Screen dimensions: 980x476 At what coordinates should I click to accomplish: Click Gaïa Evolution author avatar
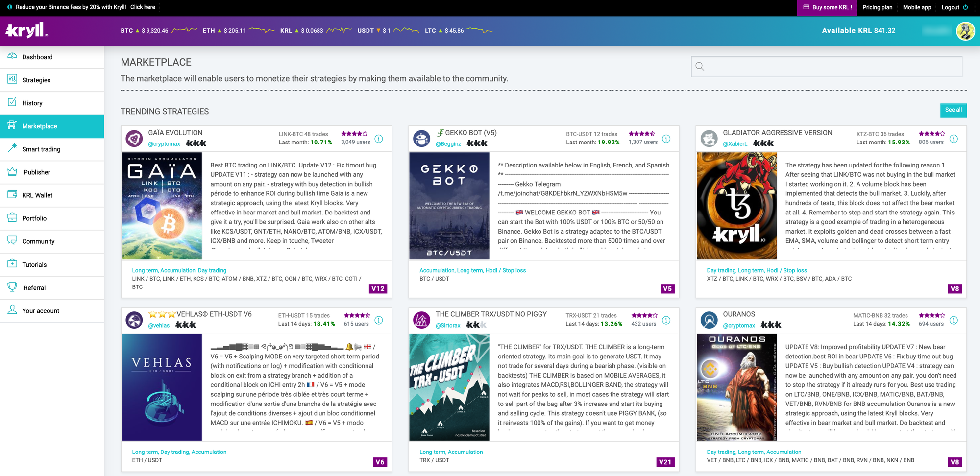pyautogui.click(x=134, y=139)
